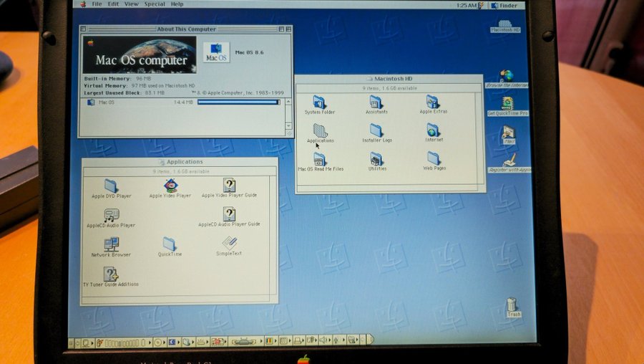Image resolution: width=644 pixels, height=364 pixels.
Task: Click the Trash on the desktop
Action: point(512,305)
